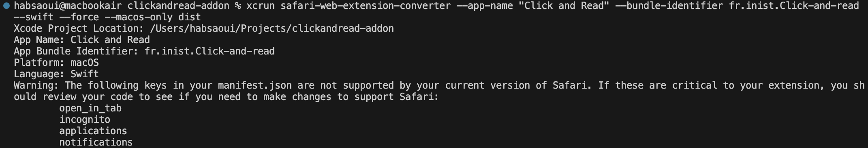Click the blue command status dot
Image resolution: width=868 pixels, height=148 pixels.
click(x=6, y=6)
